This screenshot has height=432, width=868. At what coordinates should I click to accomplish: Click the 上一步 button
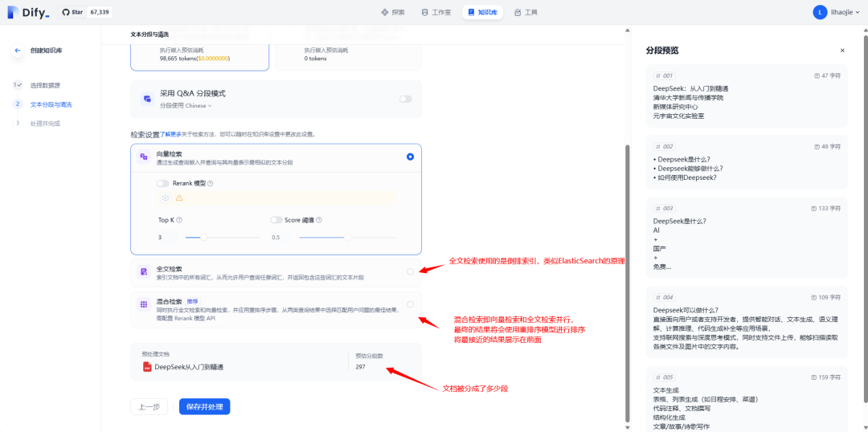click(149, 406)
